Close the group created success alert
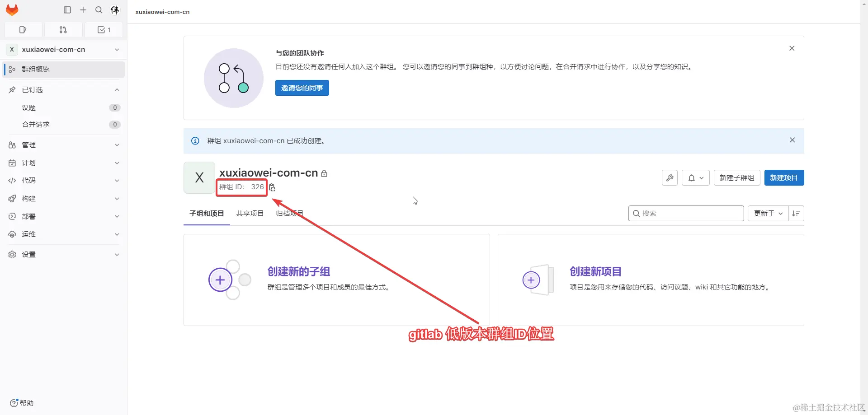The height and width of the screenshot is (415, 868). tap(793, 140)
